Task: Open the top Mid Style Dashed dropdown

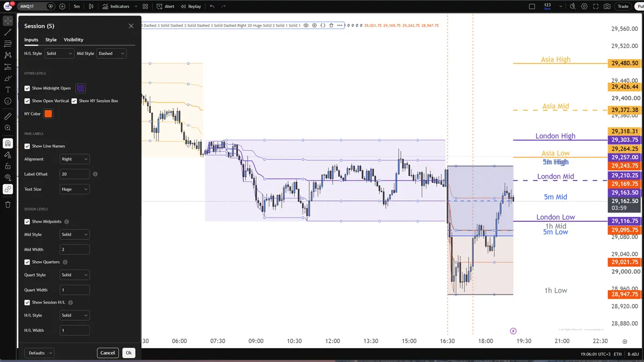Action: [x=112, y=54]
